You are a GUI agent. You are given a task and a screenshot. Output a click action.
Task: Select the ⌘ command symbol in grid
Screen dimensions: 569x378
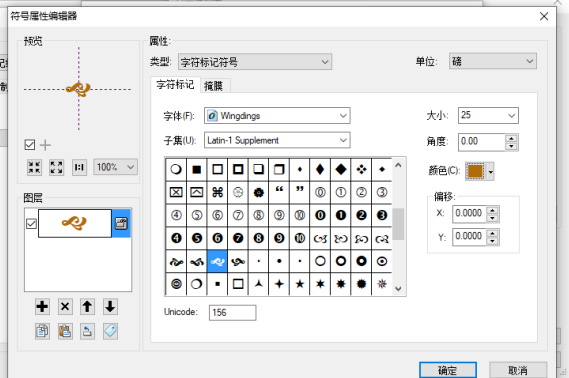(217, 192)
